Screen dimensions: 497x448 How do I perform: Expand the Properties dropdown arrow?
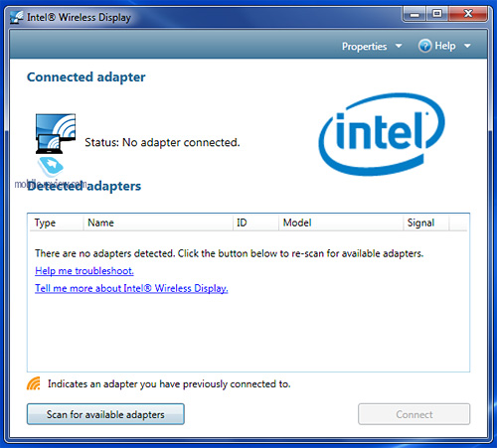[399, 46]
